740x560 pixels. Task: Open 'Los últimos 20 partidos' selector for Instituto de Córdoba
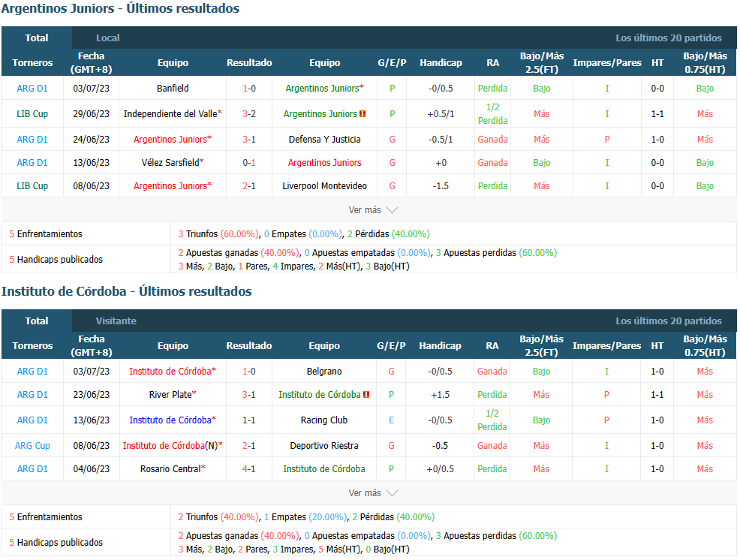(x=668, y=321)
